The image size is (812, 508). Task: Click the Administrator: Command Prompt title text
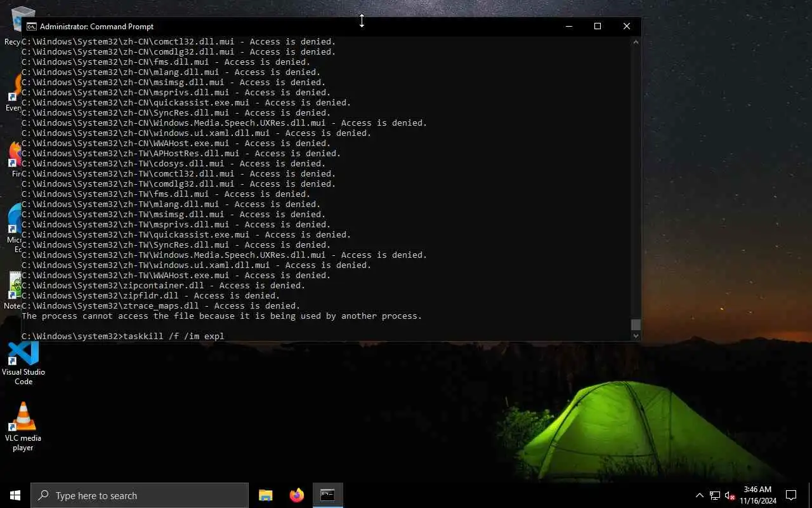point(96,27)
